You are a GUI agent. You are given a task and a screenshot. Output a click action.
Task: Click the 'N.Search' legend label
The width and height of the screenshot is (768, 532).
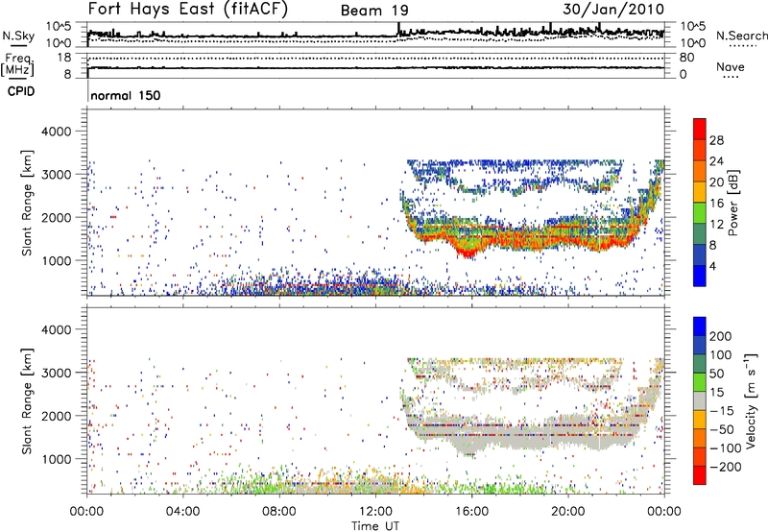click(741, 36)
